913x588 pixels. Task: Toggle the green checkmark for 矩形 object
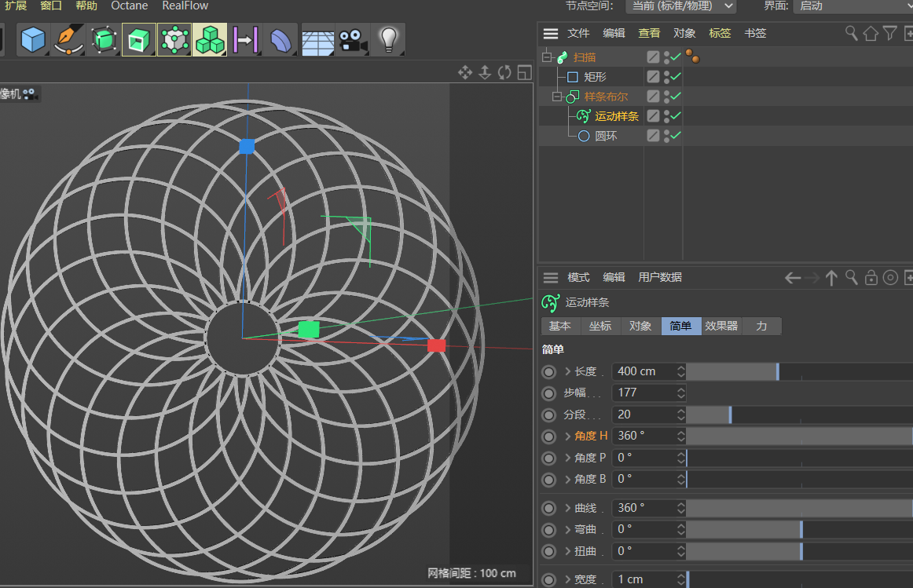675,77
